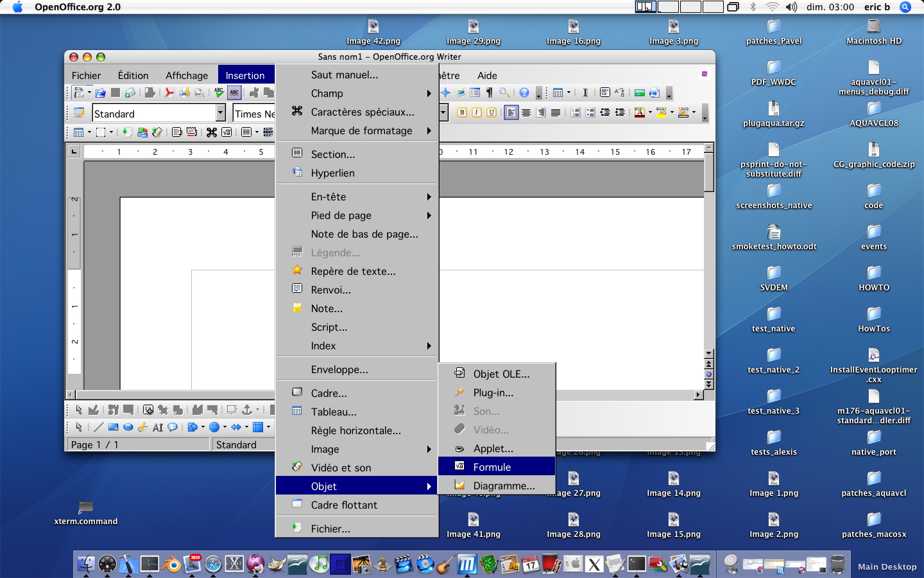Open the Affichage menu
Image resolution: width=924 pixels, height=578 pixels.
(187, 75)
